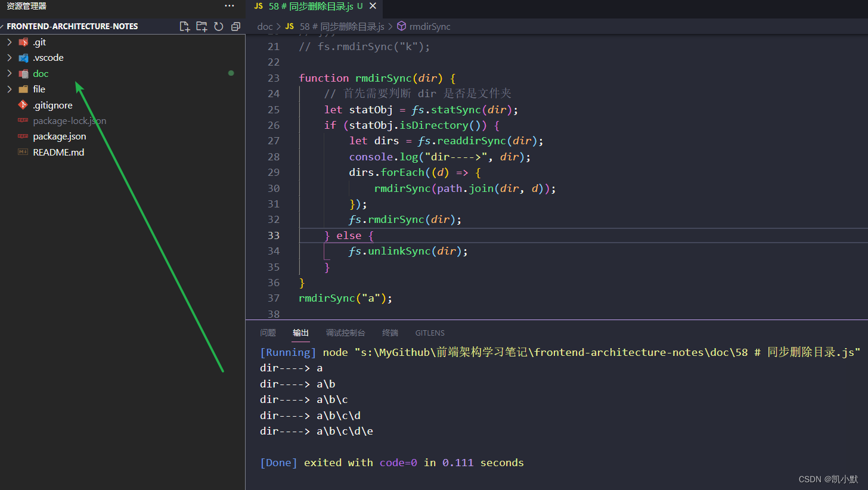Viewport: 868px width, 490px height.
Task: Click the function rmdirSync(dir) declaration line
Action: [x=377, y=78]
